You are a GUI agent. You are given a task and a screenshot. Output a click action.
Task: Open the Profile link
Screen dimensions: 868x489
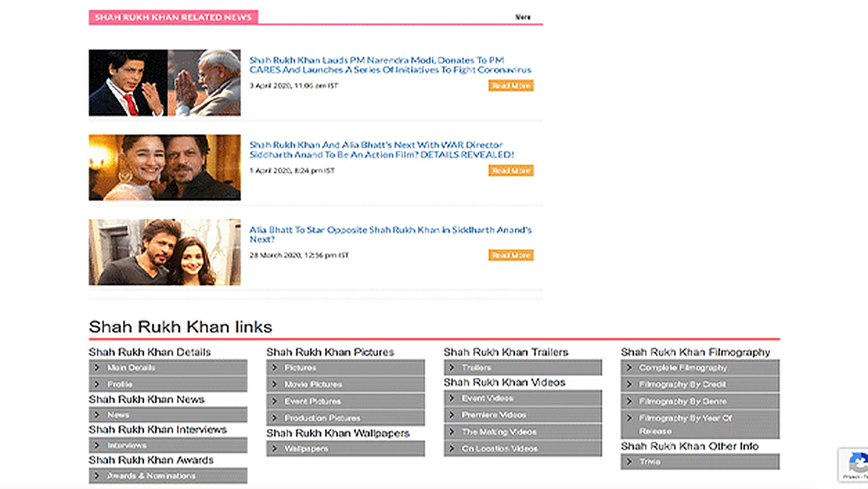pyautogui.click(x=168, y=384)
